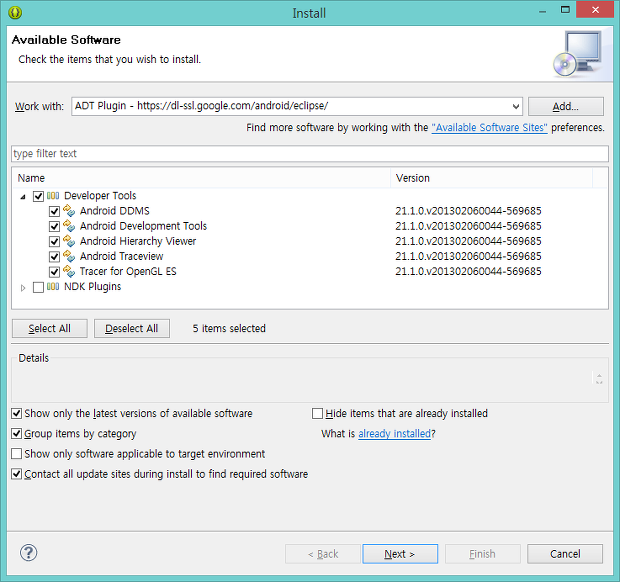The width and height of the screenshot is (620, 582).
Task: Uncheck the Android Hierarchy Viewer checkbox
Action: [54, 241]
